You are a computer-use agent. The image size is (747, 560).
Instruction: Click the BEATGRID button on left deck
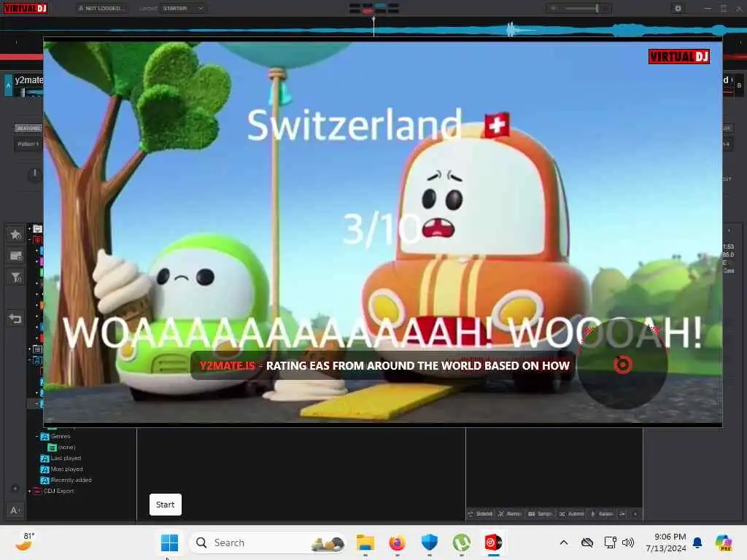point(28,128)
